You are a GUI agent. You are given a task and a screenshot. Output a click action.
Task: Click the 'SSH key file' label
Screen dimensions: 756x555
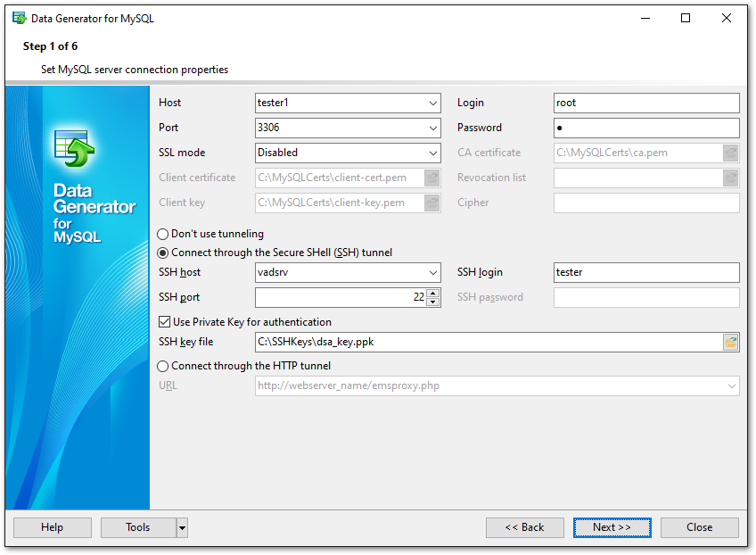click(x=185, y=342)
